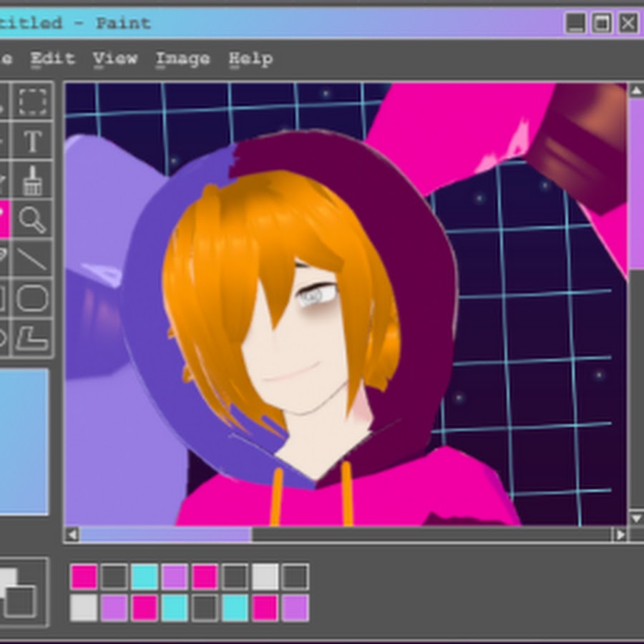Select the Rounded Rectangle shape tool
The height and width of the screenshot is (644, 644).
pyautogui.click(x=32, y=298)
